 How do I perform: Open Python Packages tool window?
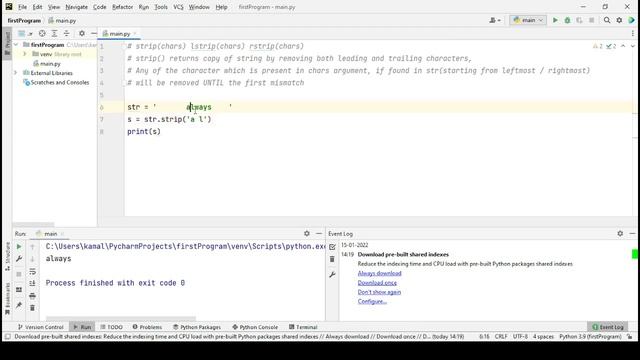(197, 327)
